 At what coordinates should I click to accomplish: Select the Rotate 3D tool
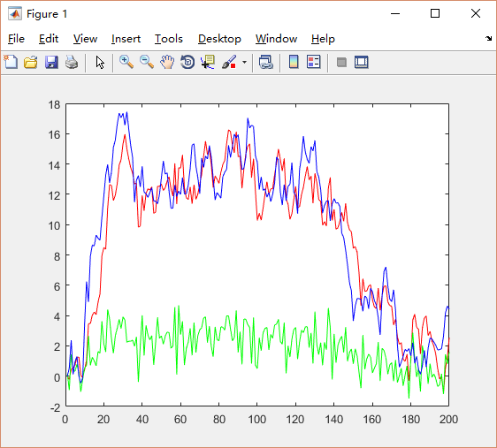pos(187,62)
